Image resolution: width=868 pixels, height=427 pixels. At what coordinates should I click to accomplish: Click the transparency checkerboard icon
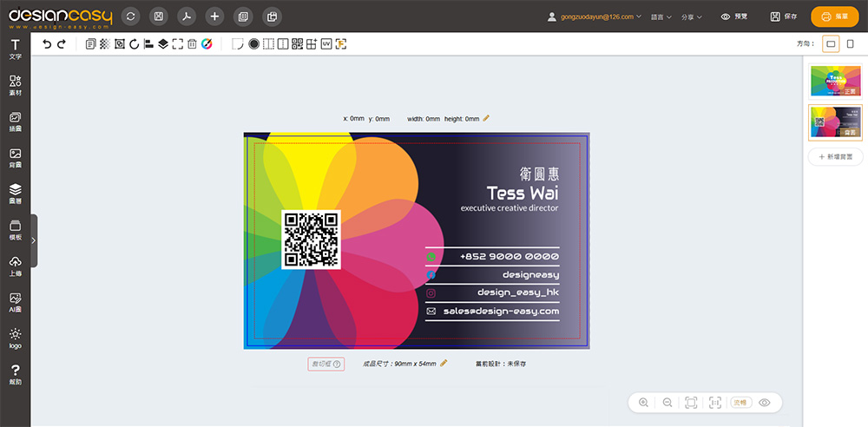coord(105,44)
